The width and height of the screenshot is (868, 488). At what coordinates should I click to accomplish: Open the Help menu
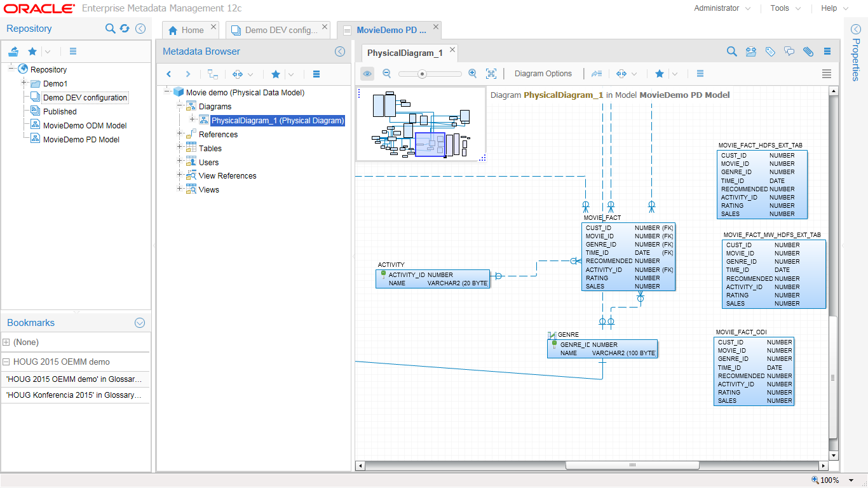(x=834, y=8)
